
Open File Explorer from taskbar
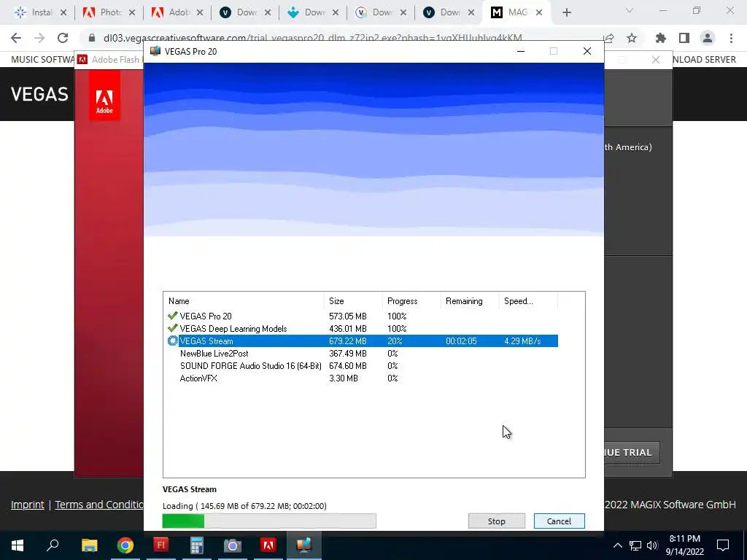(x=89, y=545)
